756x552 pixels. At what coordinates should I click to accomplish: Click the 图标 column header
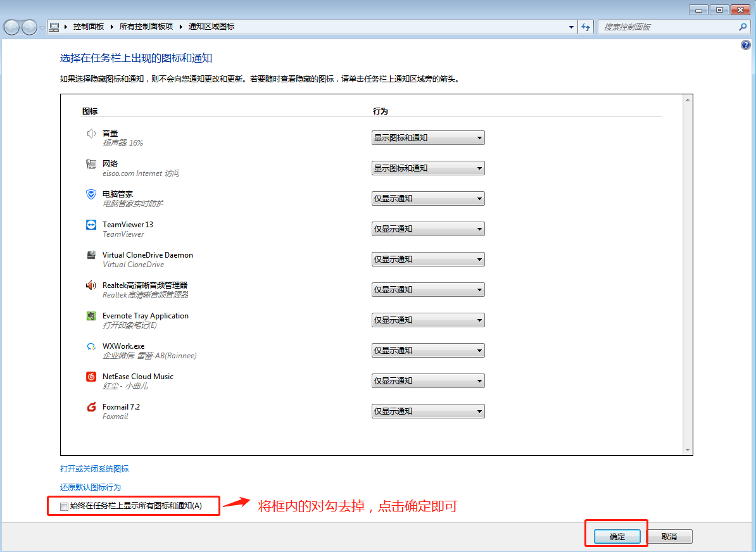[90, 111]
